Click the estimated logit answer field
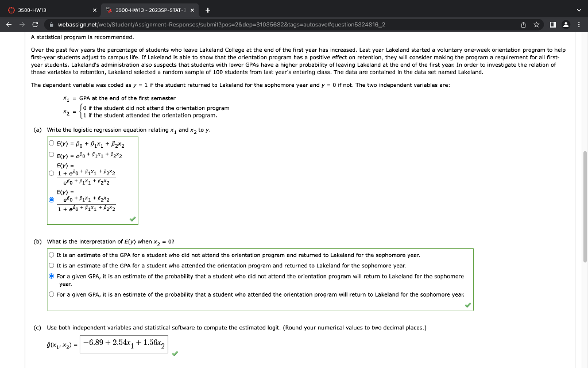The height and width of the screenshot is (368, 588). click(123, 343)
